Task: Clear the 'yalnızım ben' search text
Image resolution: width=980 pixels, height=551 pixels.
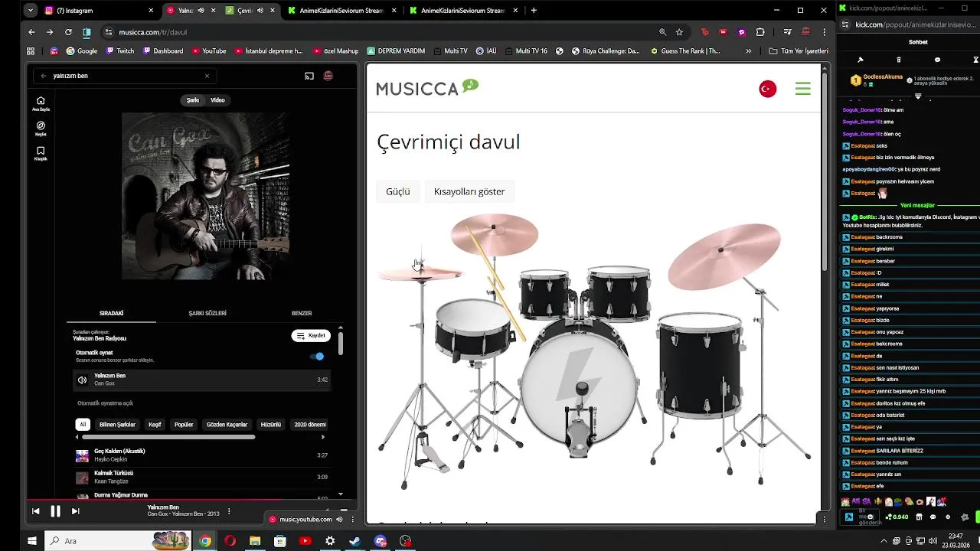Action: click(x=207, y=76)
